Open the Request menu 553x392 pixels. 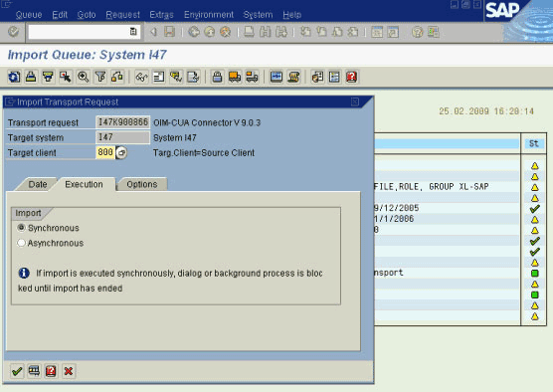coord(122,15)
